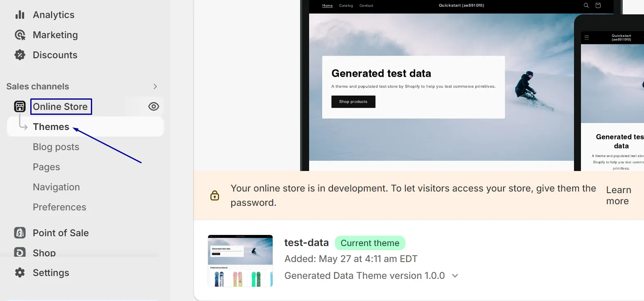
Task: Click the Learn more link
Action: pyautogui.click(x=618, y=196)
